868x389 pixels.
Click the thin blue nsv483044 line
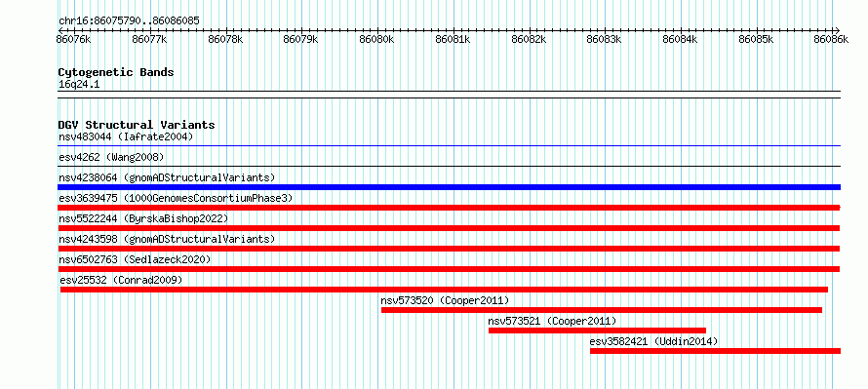(x=449, y=146)
